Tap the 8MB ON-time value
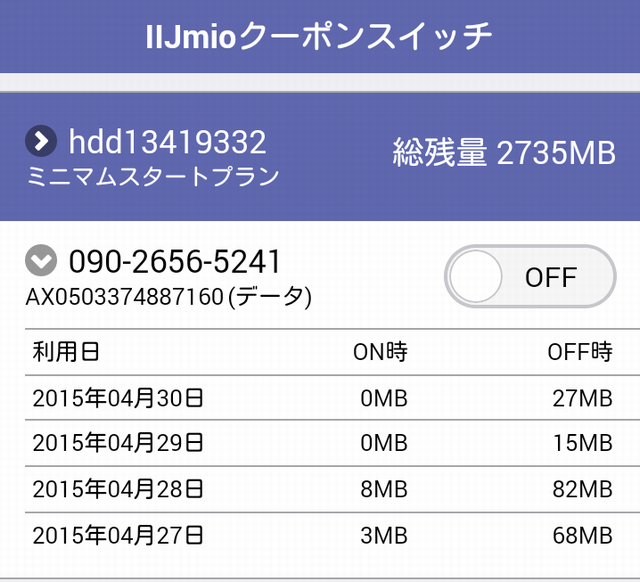 click(384, 489)
